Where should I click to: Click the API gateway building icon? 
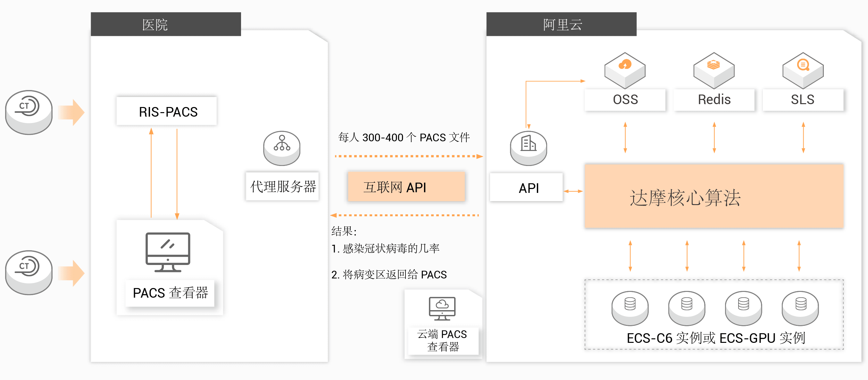point(528,148)
